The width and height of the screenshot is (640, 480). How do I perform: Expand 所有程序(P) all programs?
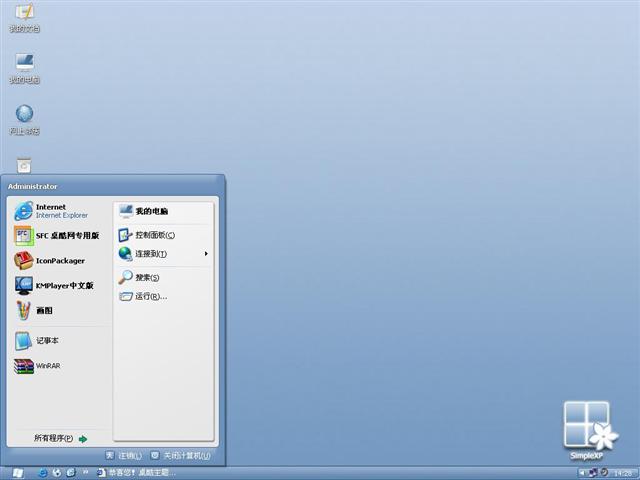pos(60,438)
